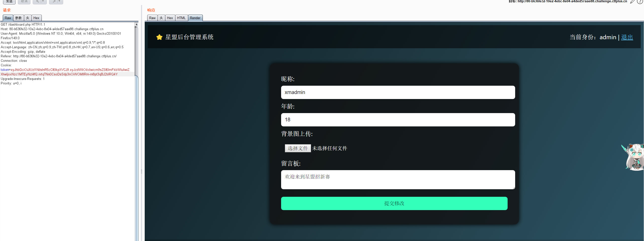Screen dimensions: 644x241
Task: Click the yellow star logo icon
Action: pyautogui.click(x=159, y=37)
